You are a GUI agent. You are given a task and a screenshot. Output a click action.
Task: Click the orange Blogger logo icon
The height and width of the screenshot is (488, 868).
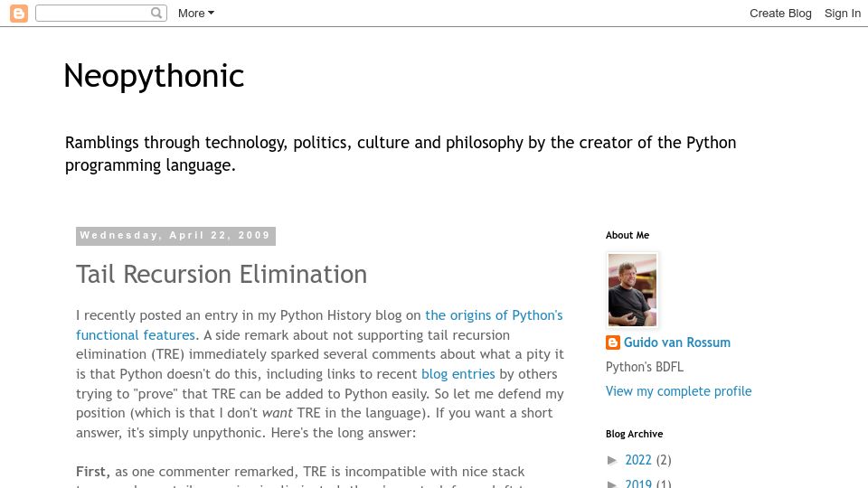pos(19,14)
